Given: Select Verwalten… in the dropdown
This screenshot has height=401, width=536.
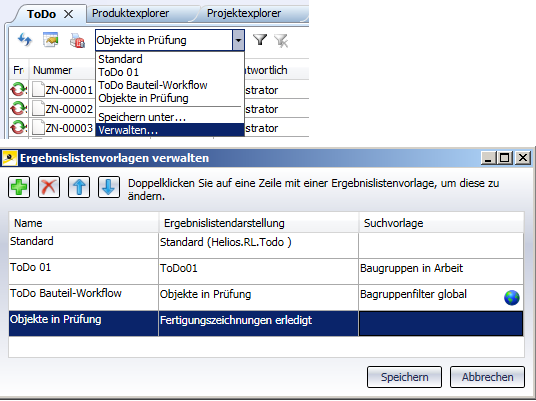Looking at the screenshot, I should [x=170, y=130].
